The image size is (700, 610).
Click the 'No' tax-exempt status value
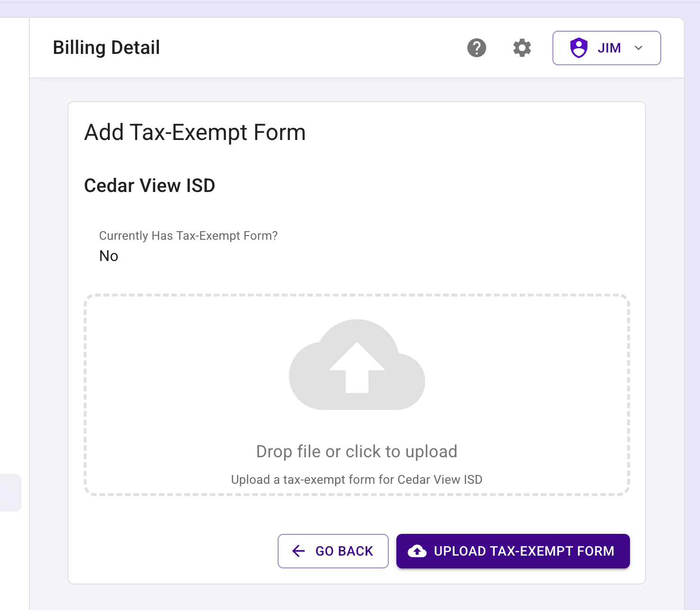[x=109, y=256]
